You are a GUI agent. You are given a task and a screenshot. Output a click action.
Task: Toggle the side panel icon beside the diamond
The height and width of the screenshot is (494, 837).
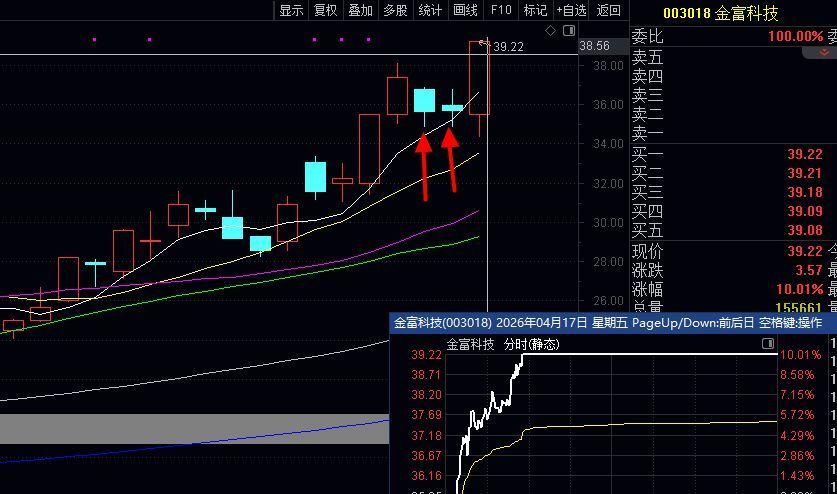[569, 30]
